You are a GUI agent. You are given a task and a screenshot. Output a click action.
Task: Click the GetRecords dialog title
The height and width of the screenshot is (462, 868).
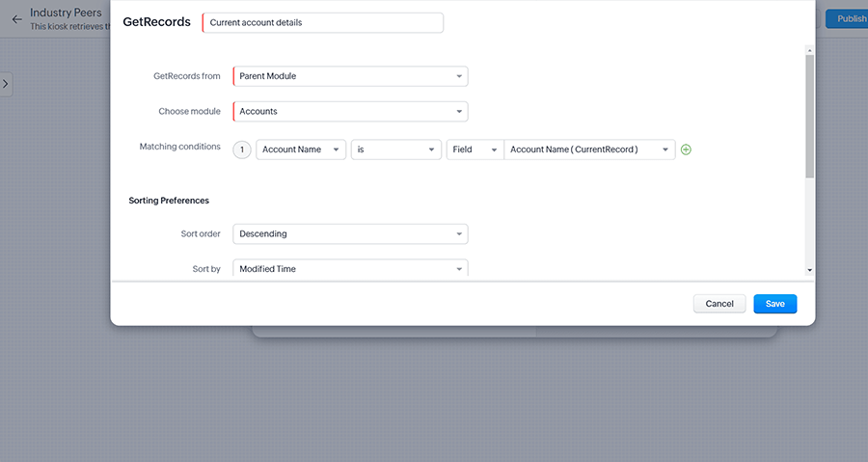156,22
